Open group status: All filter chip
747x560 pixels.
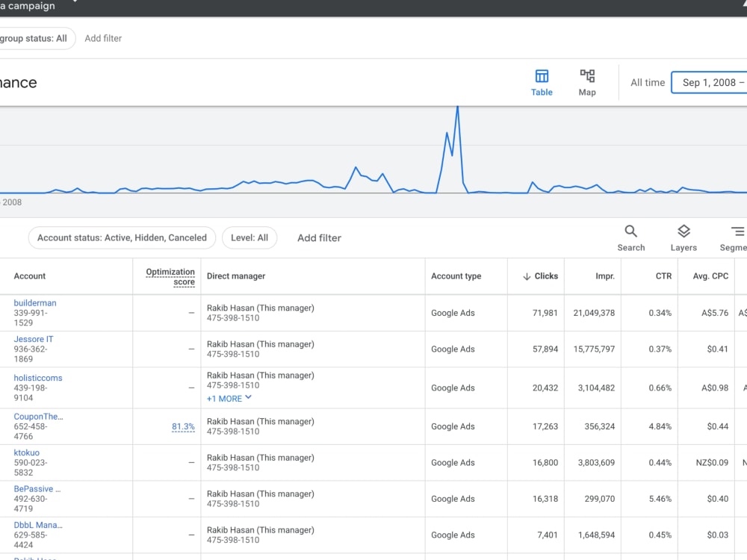tap(35, 39)
